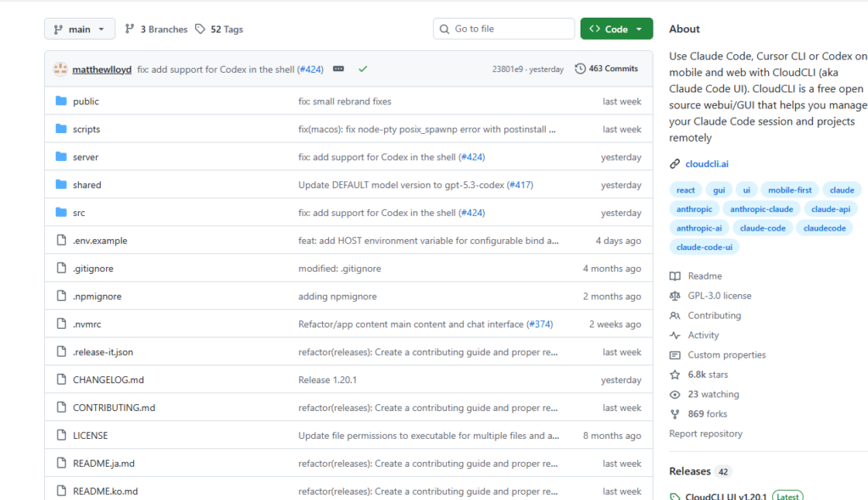
Task: Select the claude-code topic tag
Action: click(763, 228)
